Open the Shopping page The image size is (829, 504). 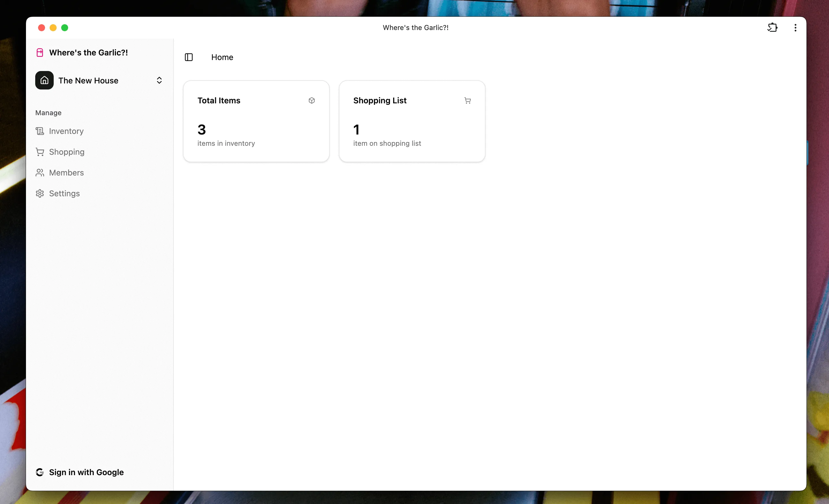click(x=100, y=152)
